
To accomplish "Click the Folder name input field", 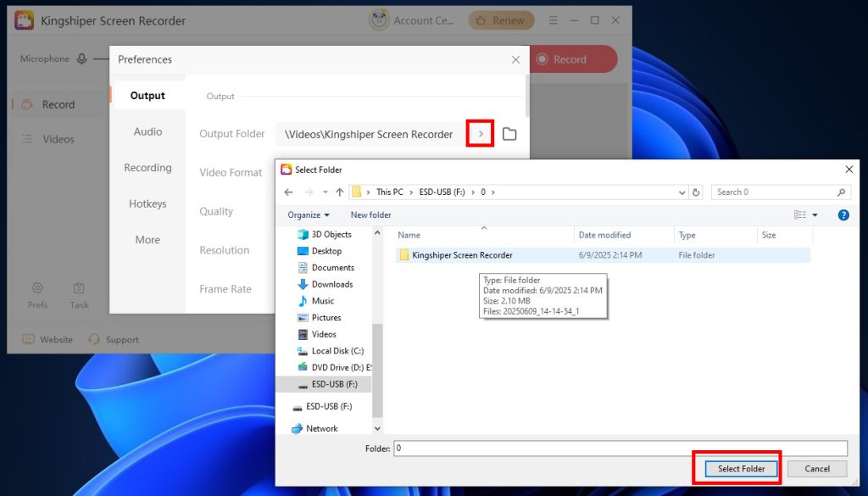I will coord(620,449).
